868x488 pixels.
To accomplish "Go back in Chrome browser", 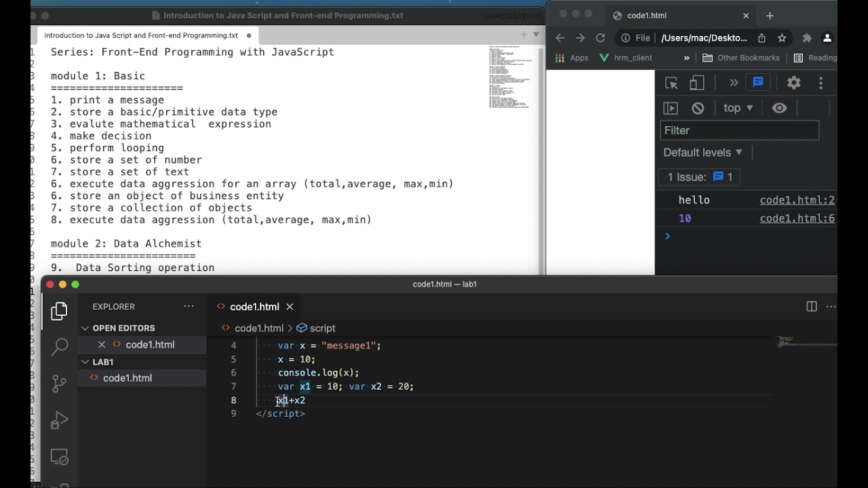I will pyautogui.click(x=559, y=38).
